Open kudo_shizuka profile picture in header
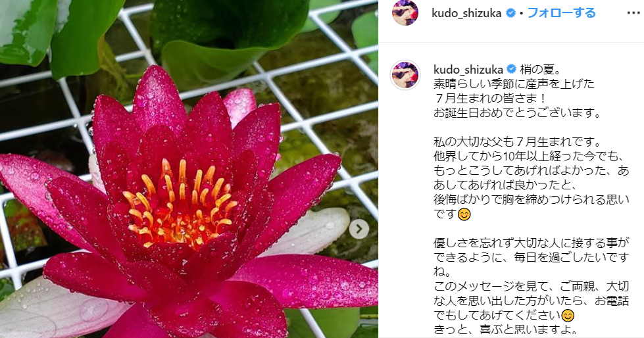This screenshot has width=644, height=338. tap(405, 12)
